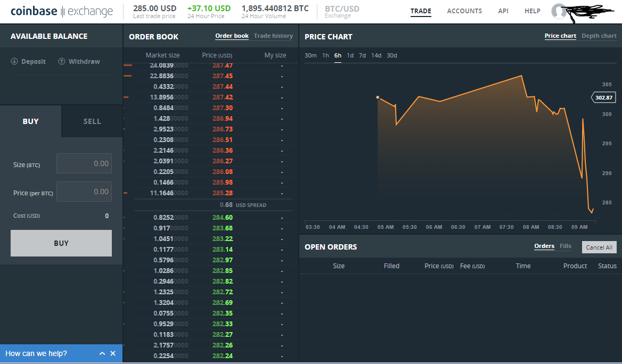Open the HELP menu item
The image size is (622, 364).
(533, 11)
